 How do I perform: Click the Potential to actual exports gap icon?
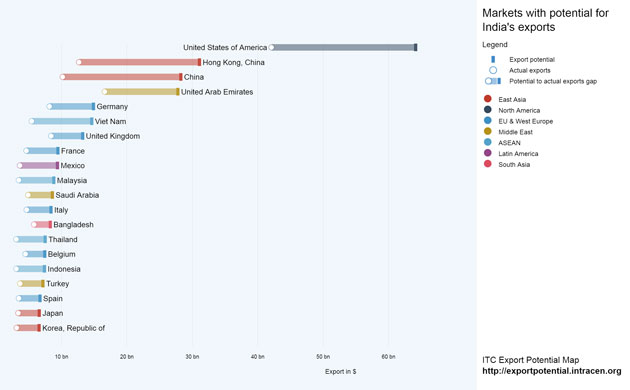point(493,81)
